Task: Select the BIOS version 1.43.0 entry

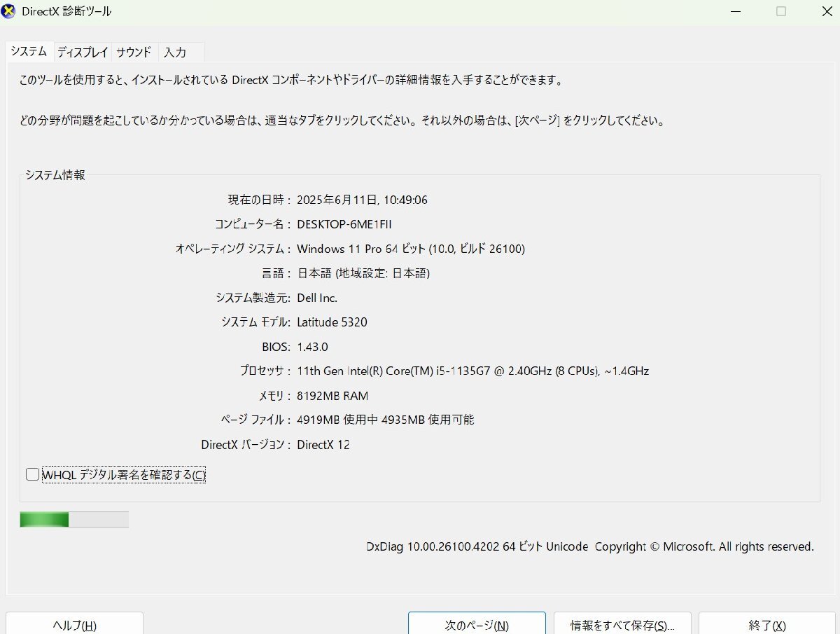Action: 314,347
